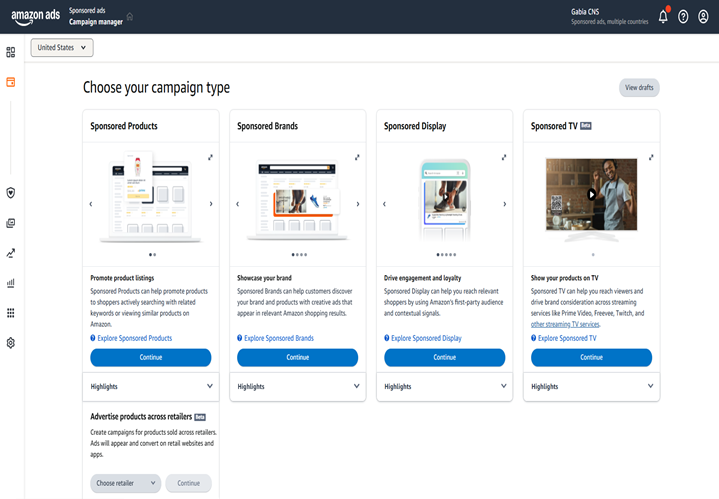Viewport: 719px width, 499px height.
Task: Click the home icon beside Campaign manager
Action: pyautogui.click(x=130, y=17)
